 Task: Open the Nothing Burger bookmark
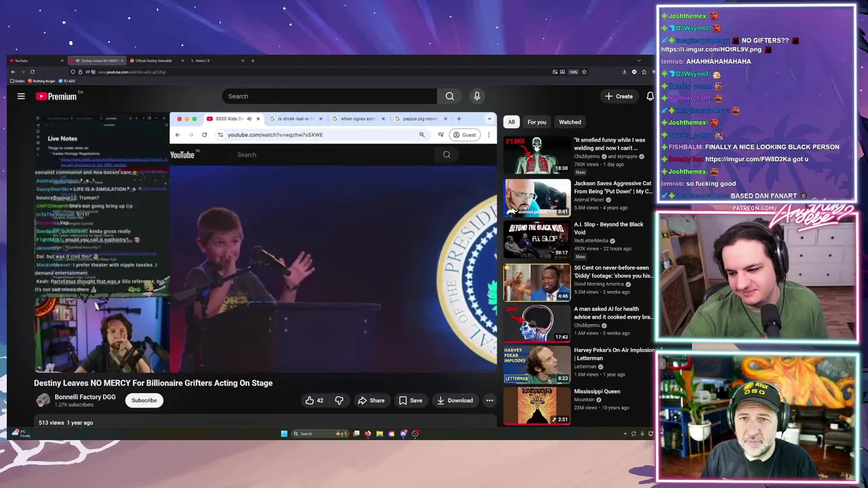[42, 81]
